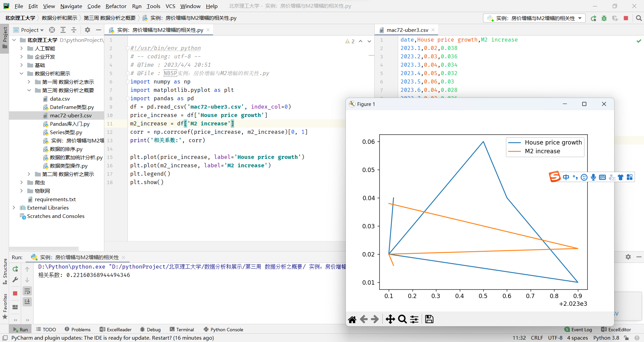Jump to previous warning in editor
This screenshot has width=644, height=342.
point(361,41)
